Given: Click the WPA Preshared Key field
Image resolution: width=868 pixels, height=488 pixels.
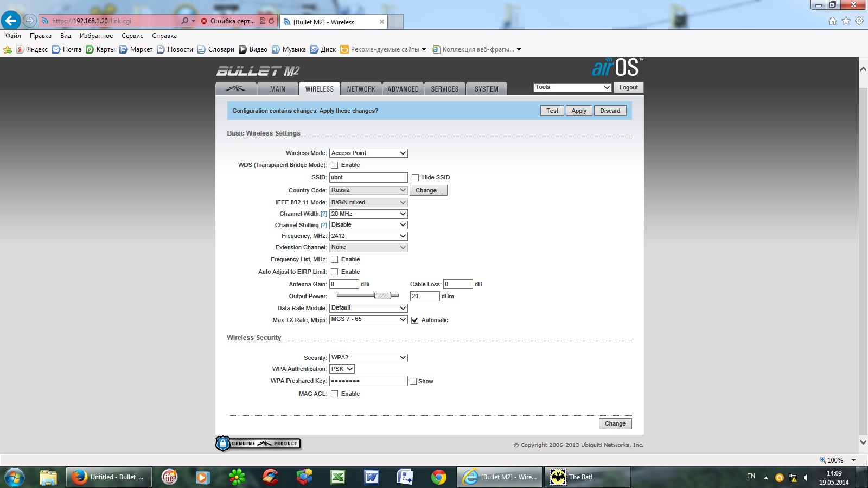Looking at the screenshot, I should coord(368,381).
